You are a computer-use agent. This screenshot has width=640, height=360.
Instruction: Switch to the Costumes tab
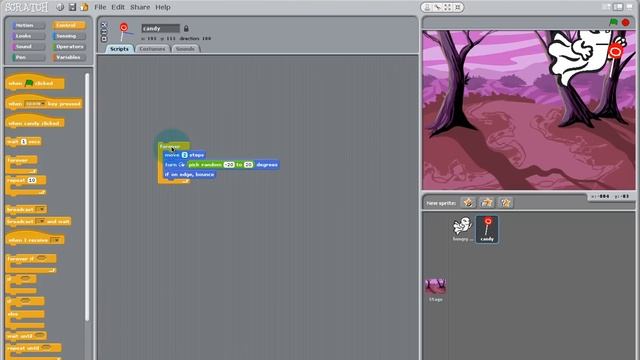[152, 49]
